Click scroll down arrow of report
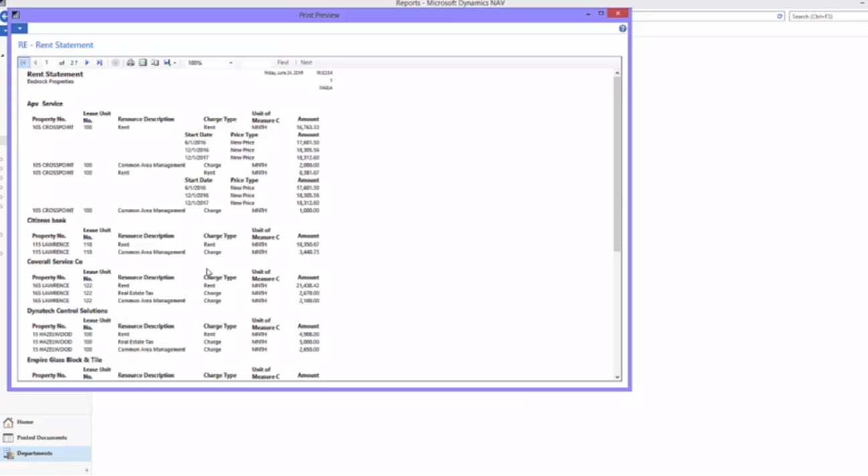 pos(617,378)
